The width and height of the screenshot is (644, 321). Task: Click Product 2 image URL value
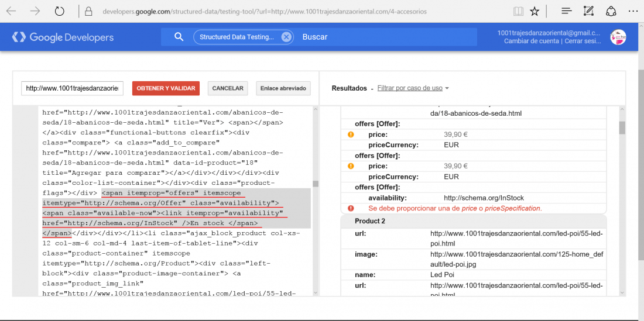516,260
